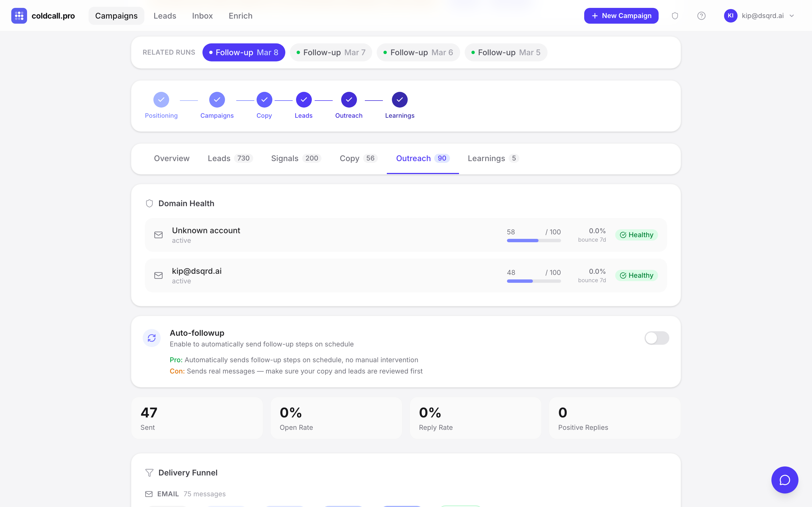The image size is (812, 507).
Task: Enable the Auto-followup toggle switch
Action: [657, 338]
